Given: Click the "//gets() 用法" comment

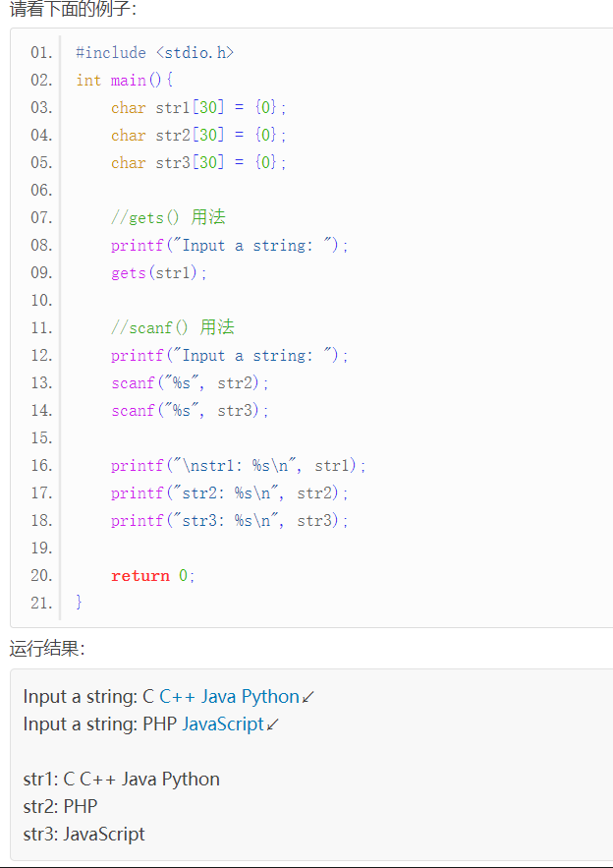Looking at the screenshot, I should tap(168, 217).
